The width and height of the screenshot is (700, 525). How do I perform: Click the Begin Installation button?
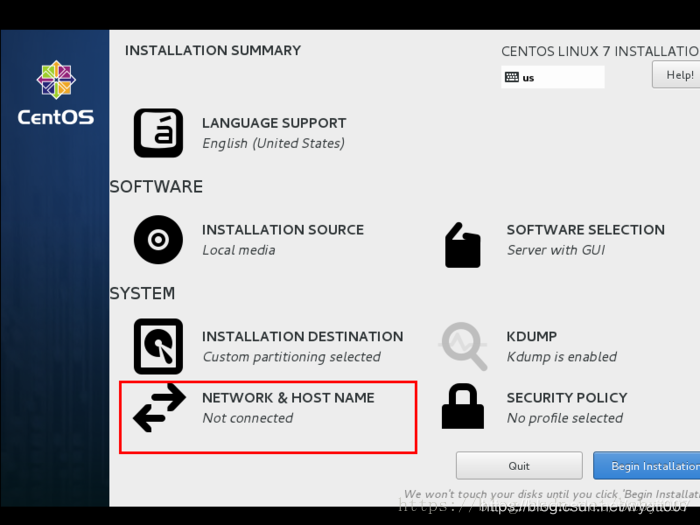[x=646, y=466]
